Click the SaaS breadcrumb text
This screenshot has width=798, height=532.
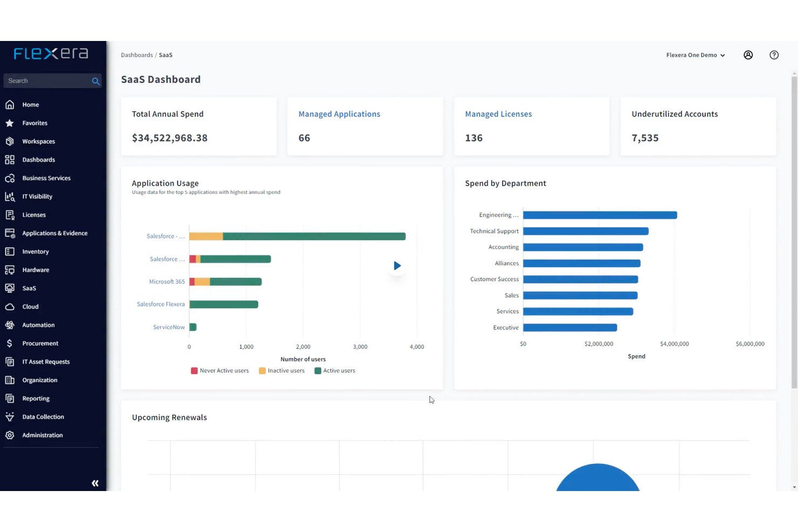click(166, 55)
